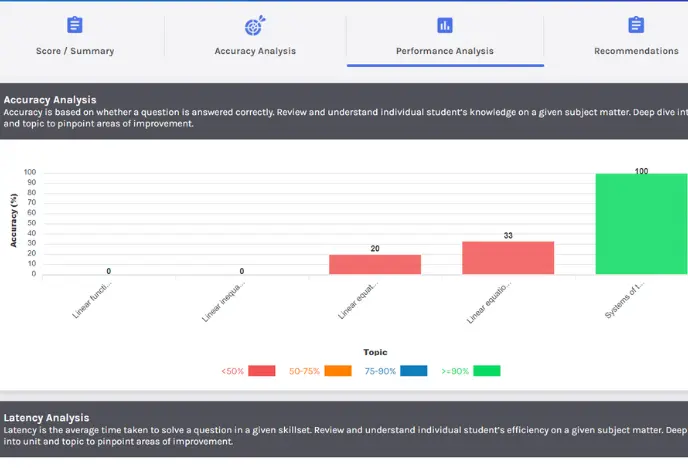This screenshot has height=468, width=688.
Task: Open the Score / Summary tab label
Action: (x=75, y=51)
